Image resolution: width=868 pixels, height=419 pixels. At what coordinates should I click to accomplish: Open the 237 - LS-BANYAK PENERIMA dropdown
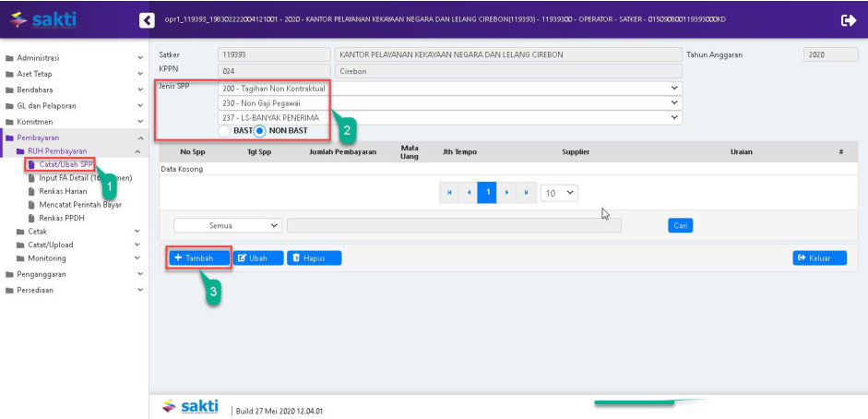(449, 118)
